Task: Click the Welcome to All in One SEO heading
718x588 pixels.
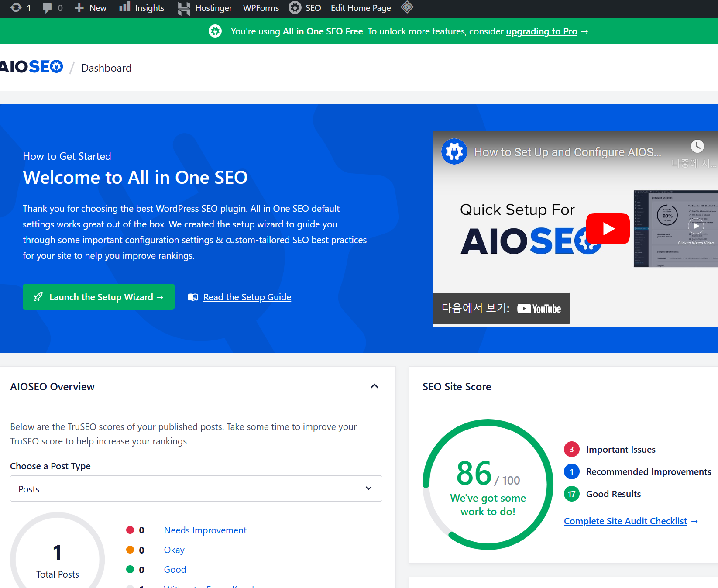Action: (135, 178)
